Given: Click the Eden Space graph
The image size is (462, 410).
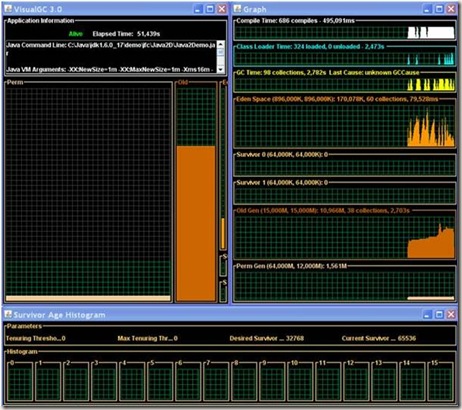Looking at the screenshot, I should (x=345, y=125).
